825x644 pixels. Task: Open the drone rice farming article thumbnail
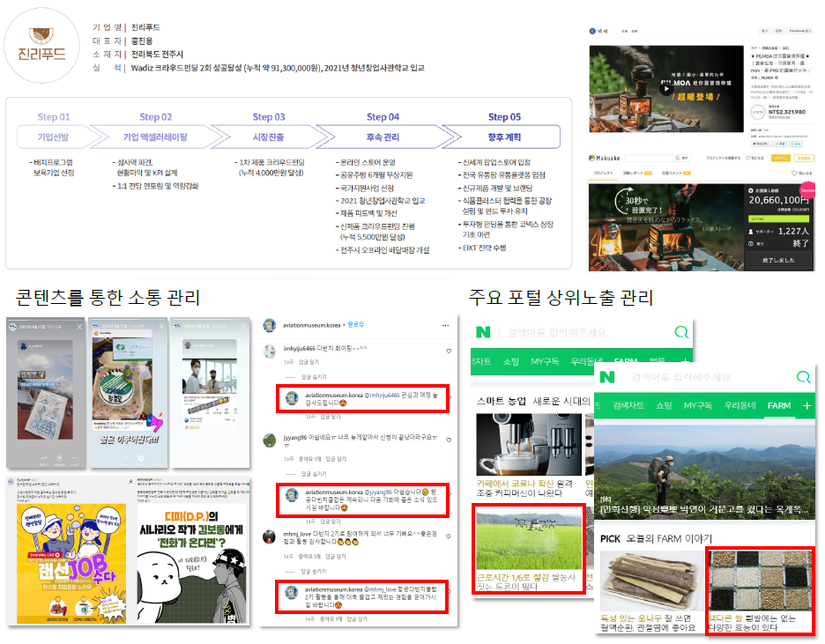529,541
